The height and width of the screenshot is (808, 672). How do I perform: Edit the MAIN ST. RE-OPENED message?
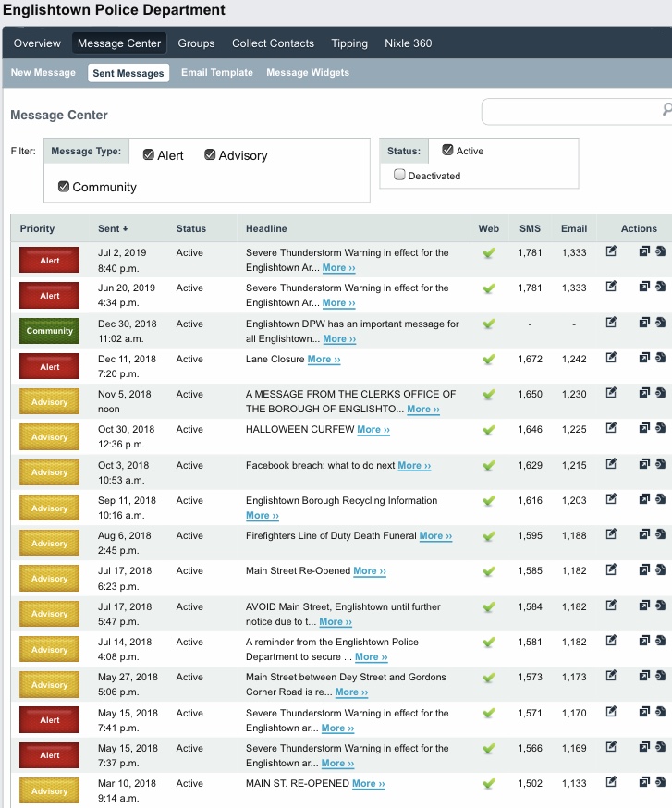point(611,782)
